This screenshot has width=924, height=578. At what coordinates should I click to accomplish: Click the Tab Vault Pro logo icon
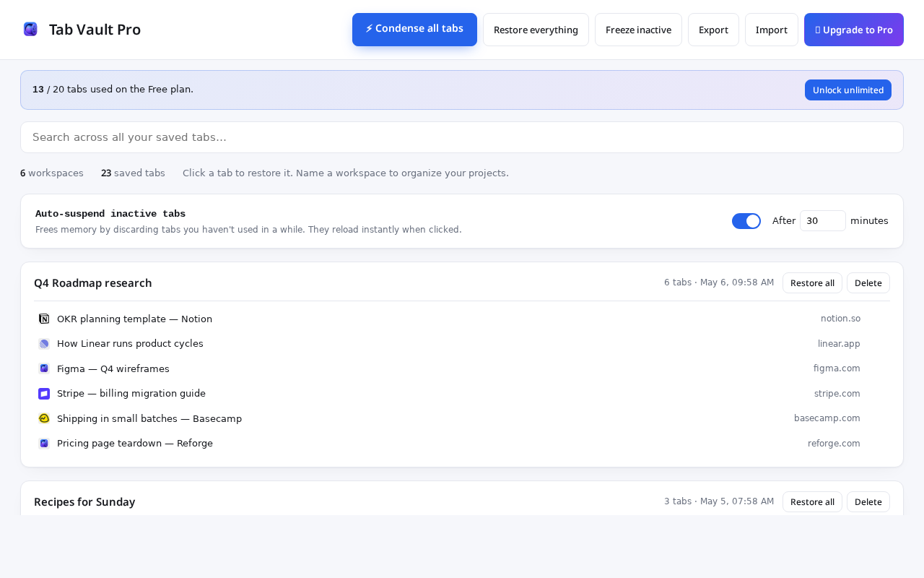tap(30, 29)
